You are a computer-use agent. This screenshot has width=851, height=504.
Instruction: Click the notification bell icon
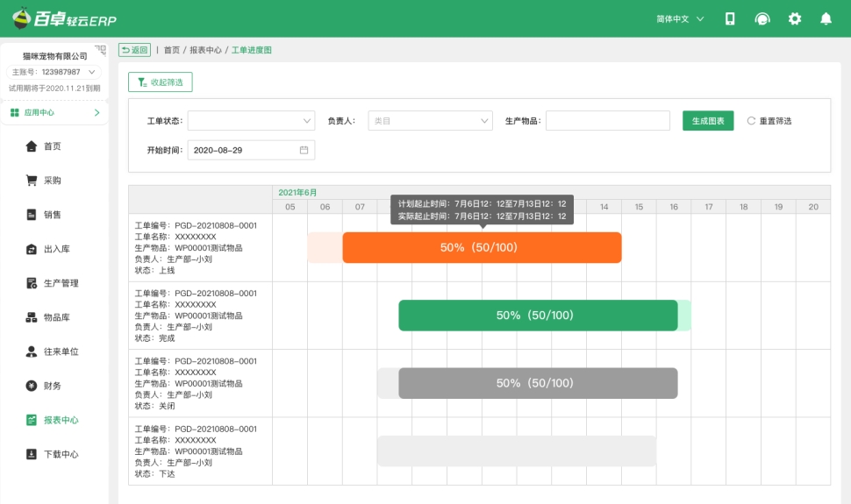(x=826, y=18)
